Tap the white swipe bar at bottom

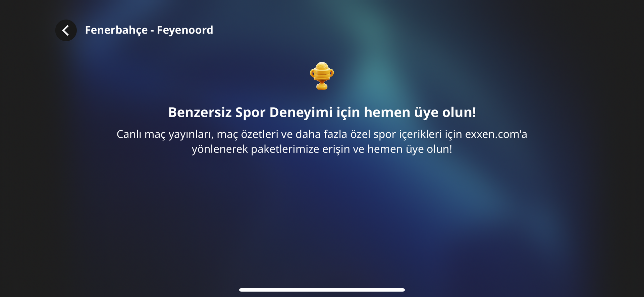(322, 290)
